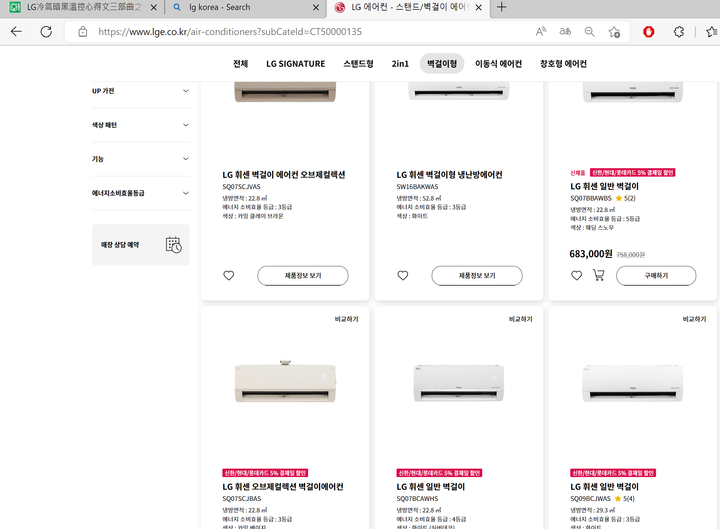Open LG 휘센 벽걸이 에어컨 오브제컬렉션 product title
Screen dimensions: 720x529
(284, 175)
